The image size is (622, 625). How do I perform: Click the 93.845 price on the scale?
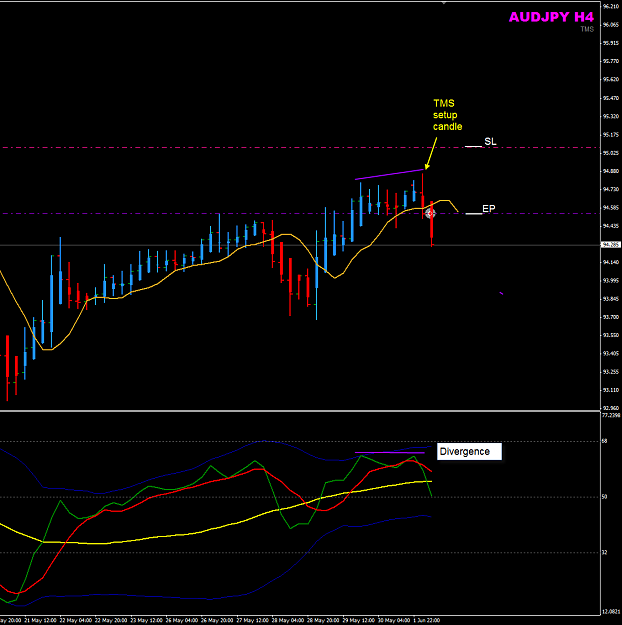pos(610,299)
